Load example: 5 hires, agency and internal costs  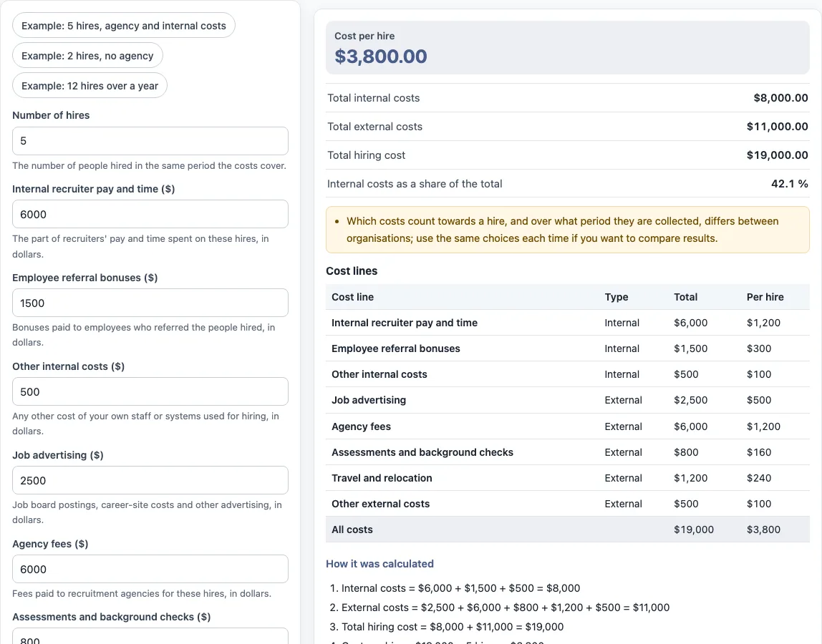124,26
